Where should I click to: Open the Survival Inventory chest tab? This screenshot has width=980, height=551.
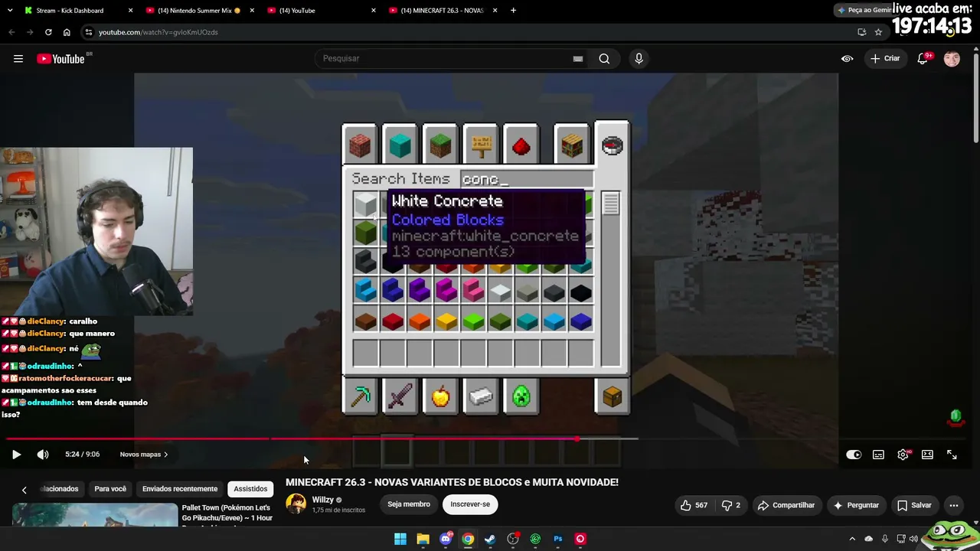click(612, 396)
